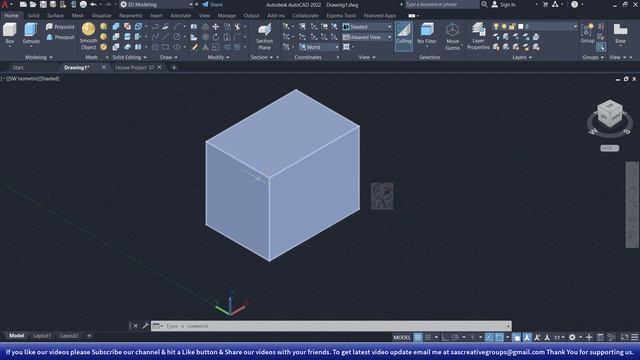Click Sign In
This screenshot has width=640, height=360.
(503, 4)
